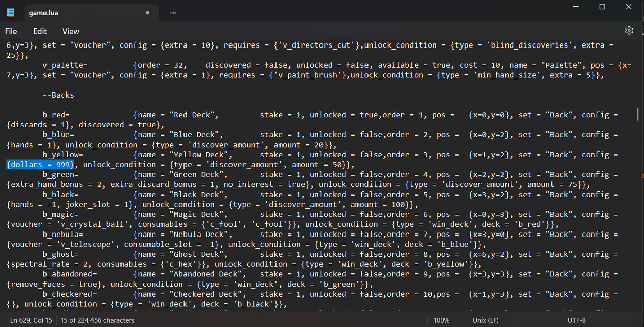Maximize the Notepad window
644x327 pixels.
tap(602, 7)
